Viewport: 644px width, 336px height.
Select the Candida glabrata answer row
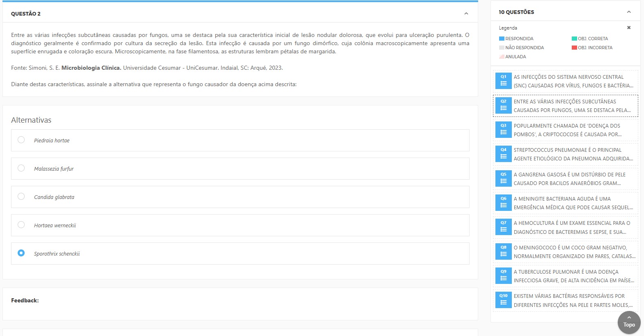tap(240, 197)
